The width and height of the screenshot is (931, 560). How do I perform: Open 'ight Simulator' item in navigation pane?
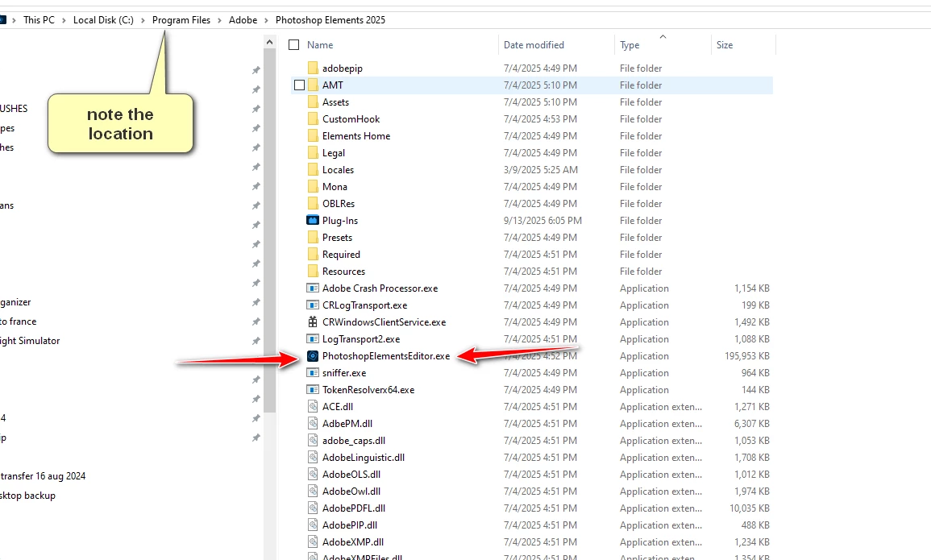(x=31, y=341)
